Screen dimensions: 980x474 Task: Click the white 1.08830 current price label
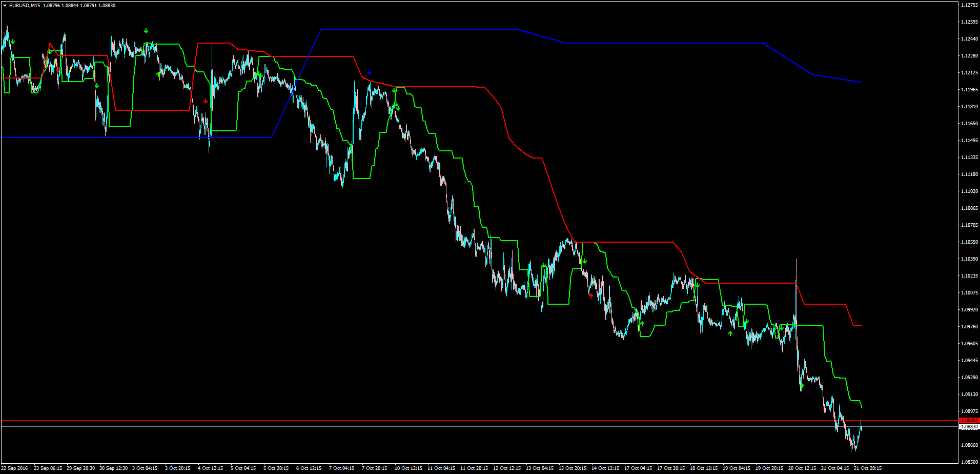click(x=969, y=427)
